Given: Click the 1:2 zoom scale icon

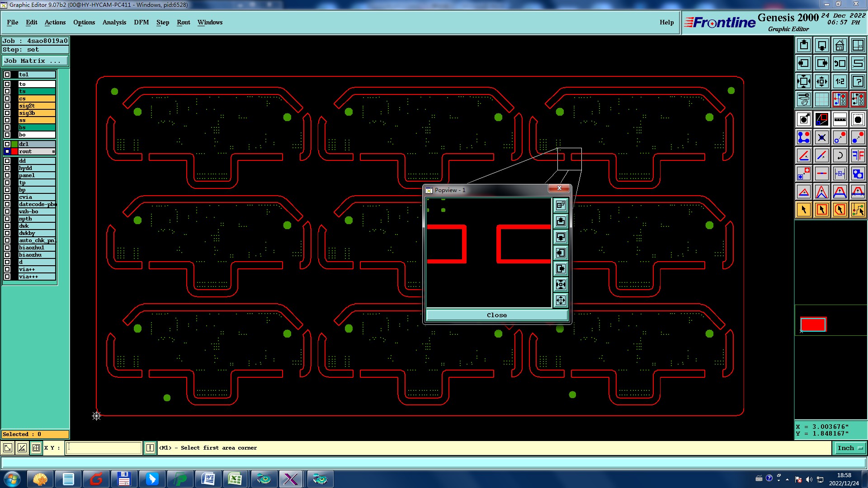Looking at the screenshot, I should 840,81.
